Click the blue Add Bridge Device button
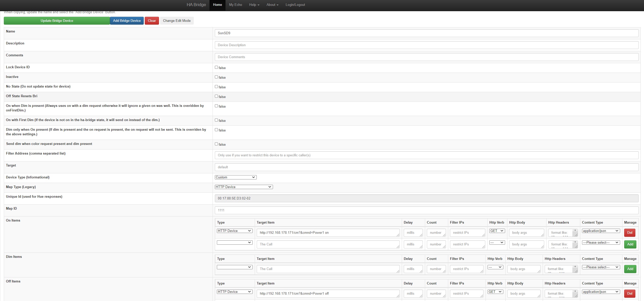The height and width of the screenshot is (301, 644). click(127, 21)
